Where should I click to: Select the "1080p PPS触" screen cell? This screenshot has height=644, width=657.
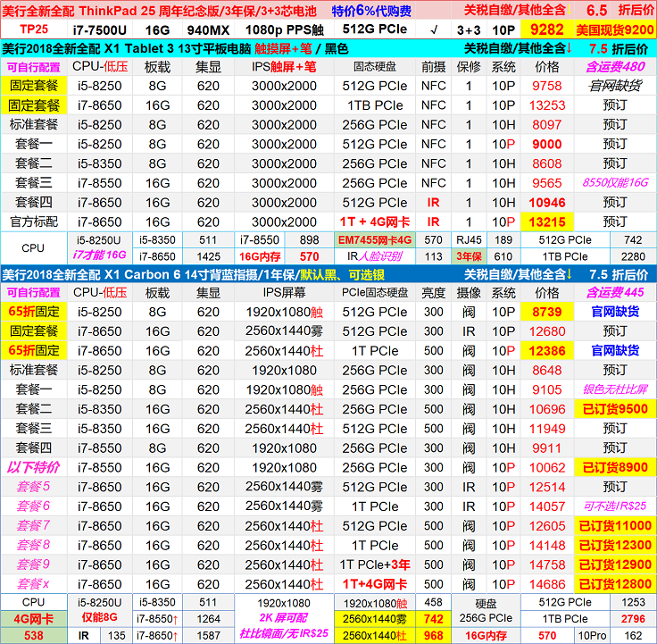[284, 29]
